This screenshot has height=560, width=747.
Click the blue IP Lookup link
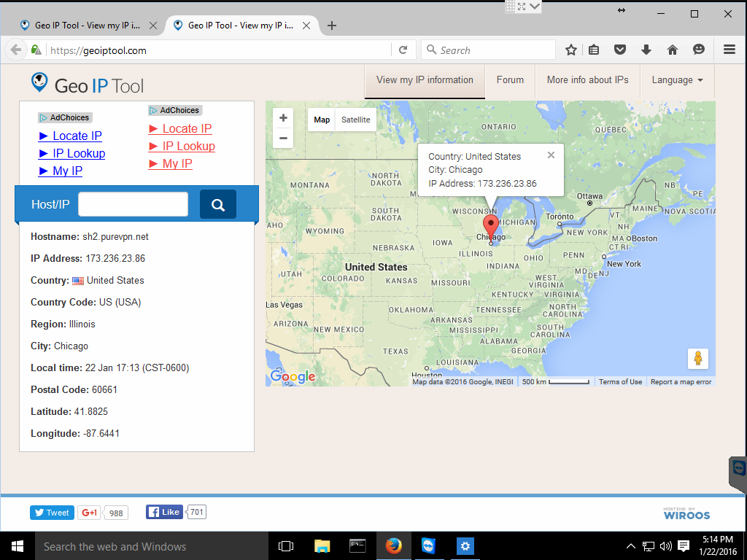pyautogui.click(x=71, y=153)
